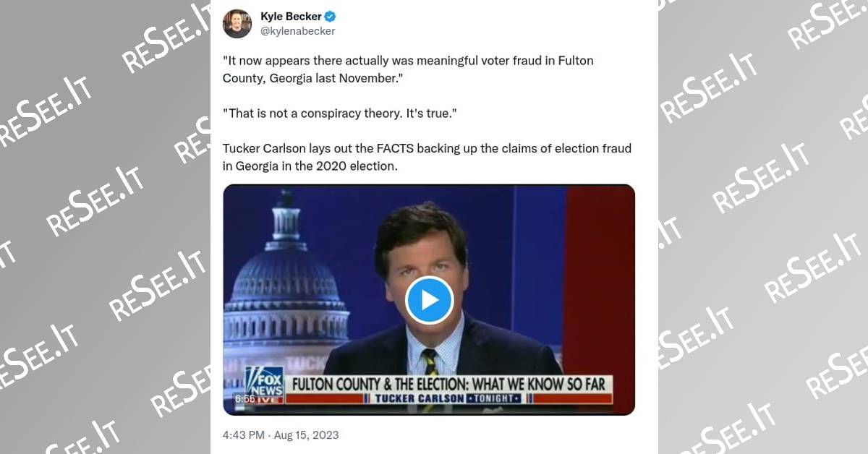Open the Kyle Becker display name link
868x454 pixels.
pyautogui.click(x=292, y=17)
